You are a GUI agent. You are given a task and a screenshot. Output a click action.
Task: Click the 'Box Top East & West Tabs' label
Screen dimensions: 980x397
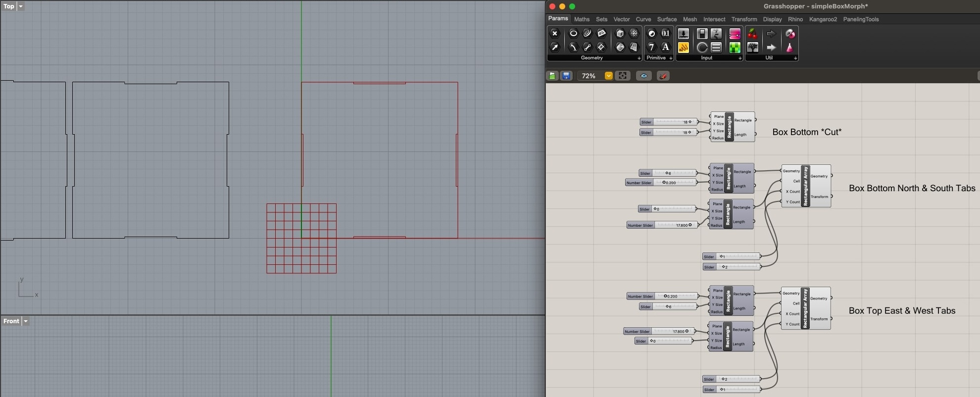tap(902, 311)
